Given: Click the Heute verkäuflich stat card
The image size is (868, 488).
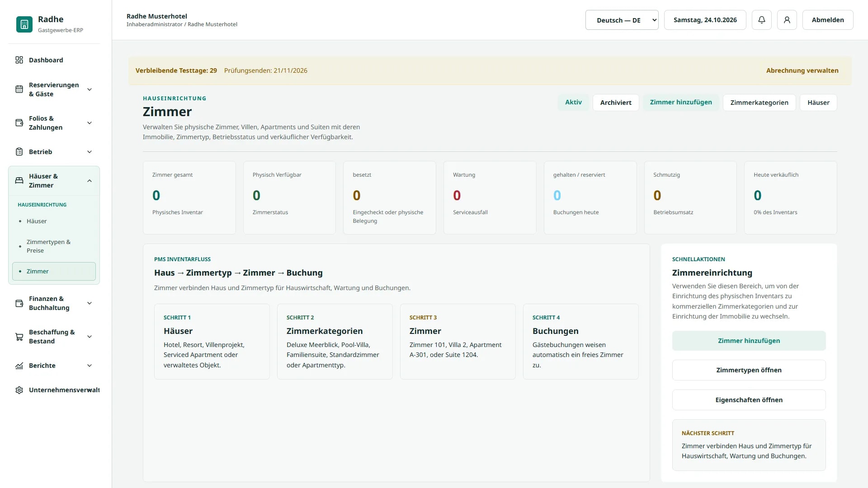Looking at the screenshot, I should tap(791, 197).
